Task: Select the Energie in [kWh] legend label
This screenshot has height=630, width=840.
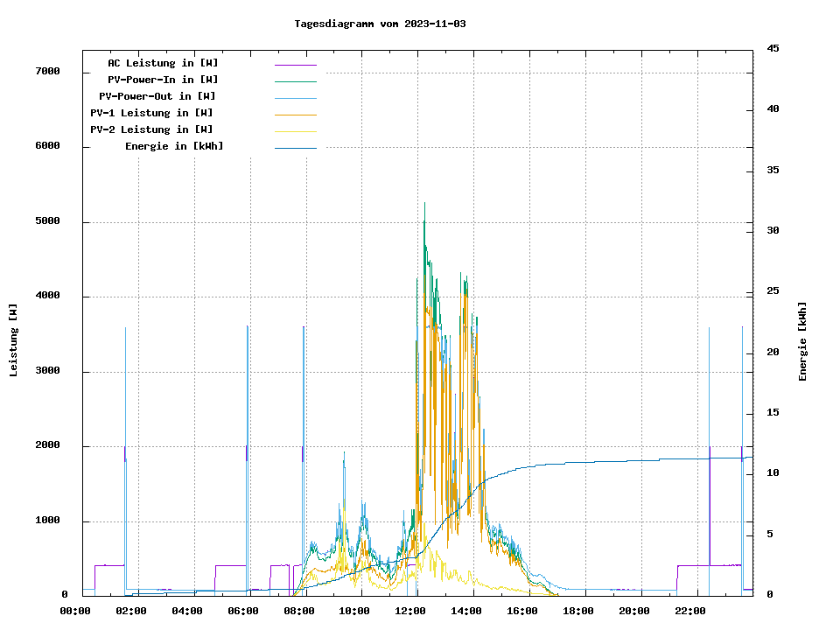Action: click(174, 146)
